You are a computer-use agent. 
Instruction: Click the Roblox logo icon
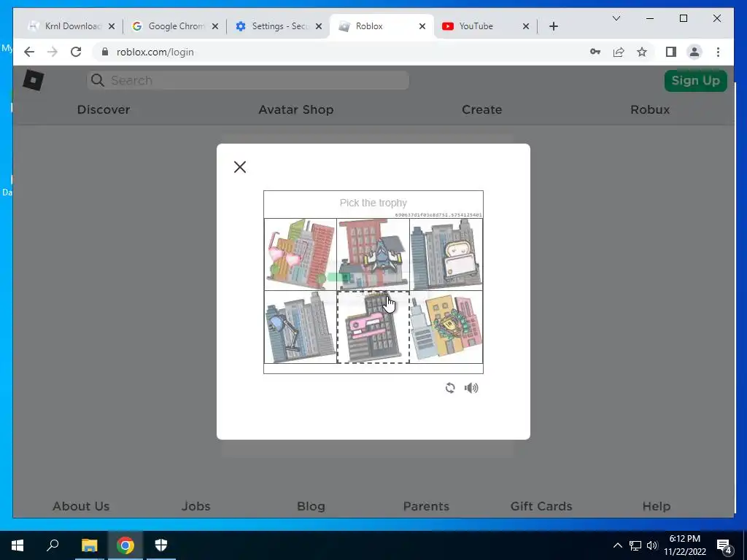34,80
